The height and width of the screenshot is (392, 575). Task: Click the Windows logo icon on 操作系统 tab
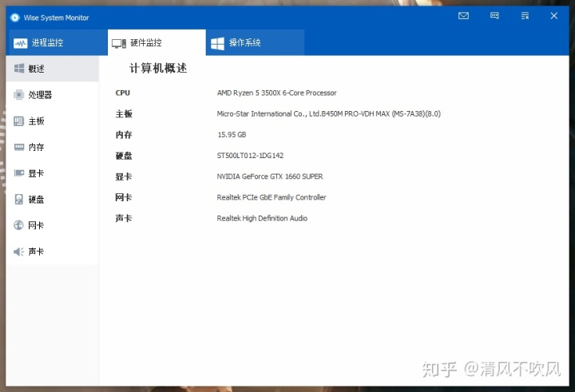point(217,43)
